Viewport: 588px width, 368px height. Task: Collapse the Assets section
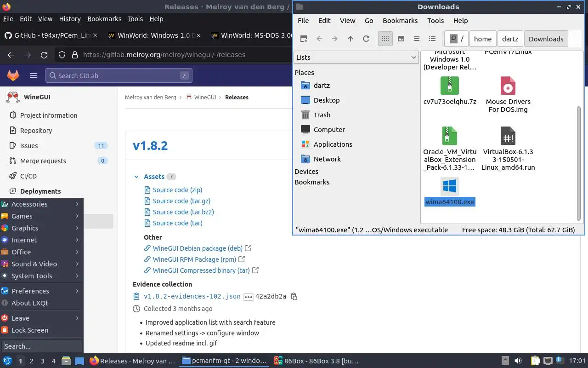[136, 177]
